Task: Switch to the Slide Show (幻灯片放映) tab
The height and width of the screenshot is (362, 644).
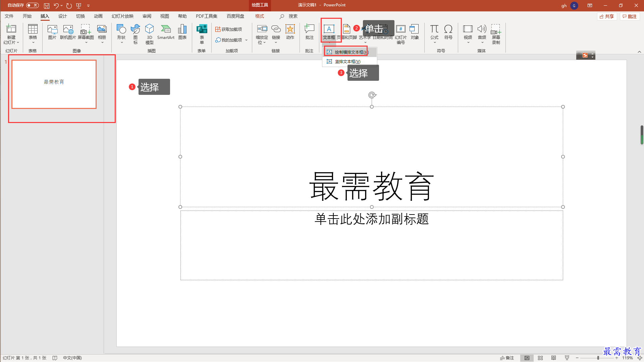Action: pyautogui.click(x=122, y=16)
